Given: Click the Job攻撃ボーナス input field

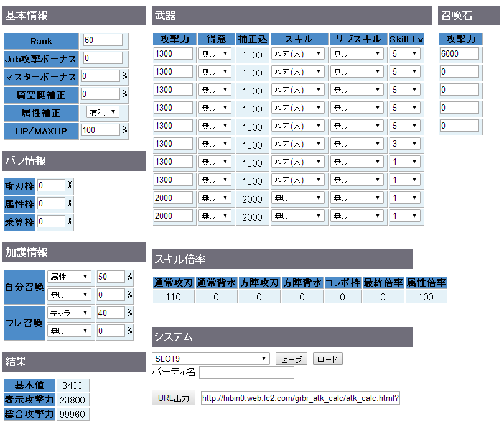Looking at the screenshot, I should click(103, 58).
